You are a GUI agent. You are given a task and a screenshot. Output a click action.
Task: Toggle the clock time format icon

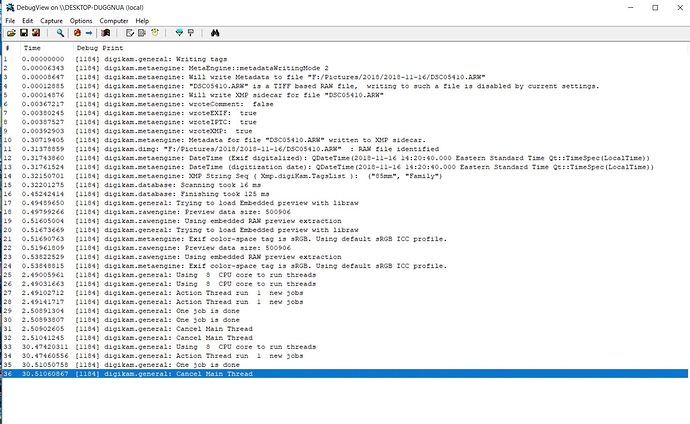click(x=155, y=33)
